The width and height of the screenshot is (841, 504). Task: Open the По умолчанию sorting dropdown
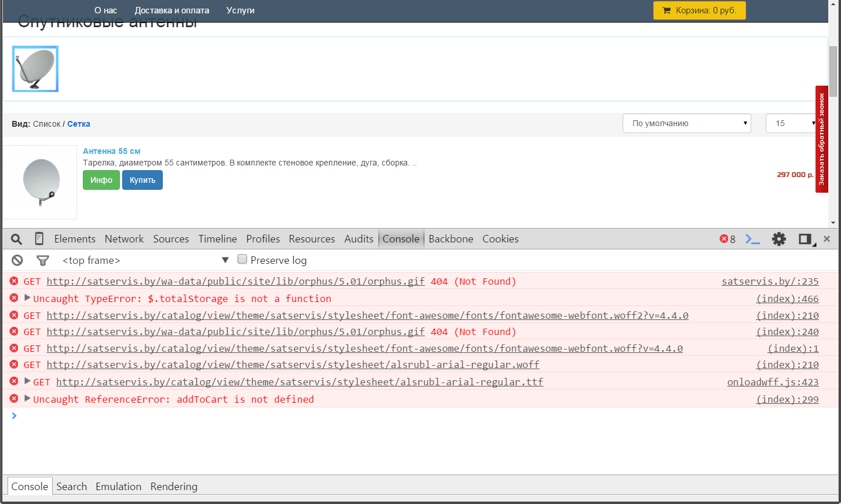[687, 123]
